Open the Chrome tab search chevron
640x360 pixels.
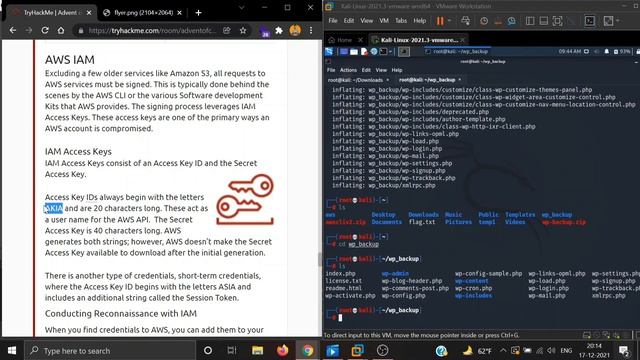(242, 7)
